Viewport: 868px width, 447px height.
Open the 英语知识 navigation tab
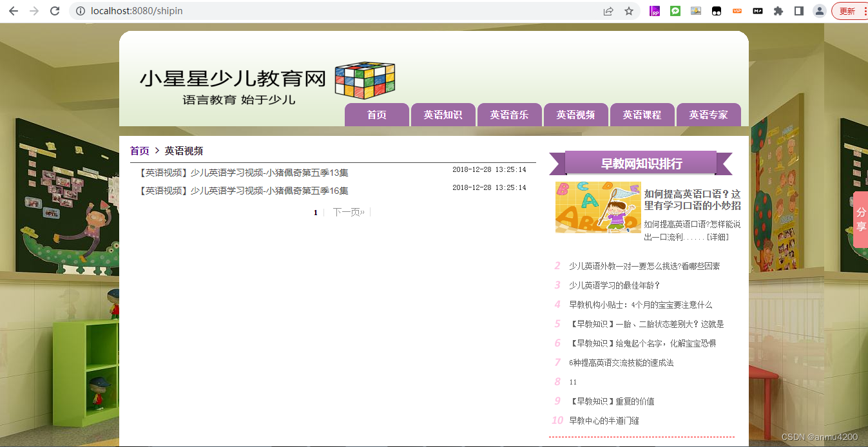click(x=443, y=115)
